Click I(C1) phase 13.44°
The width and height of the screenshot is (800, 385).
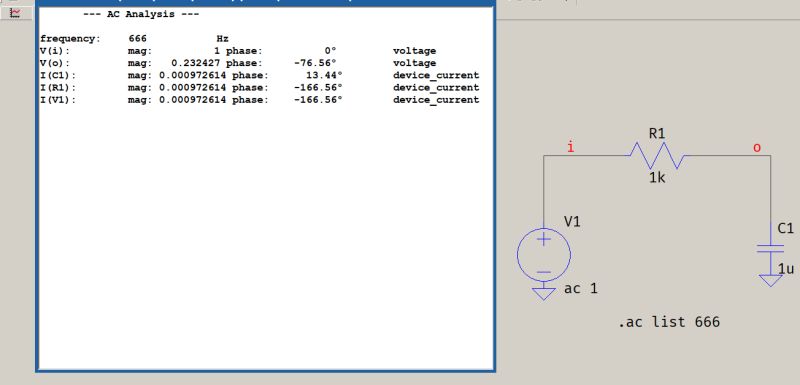[324, 75]
